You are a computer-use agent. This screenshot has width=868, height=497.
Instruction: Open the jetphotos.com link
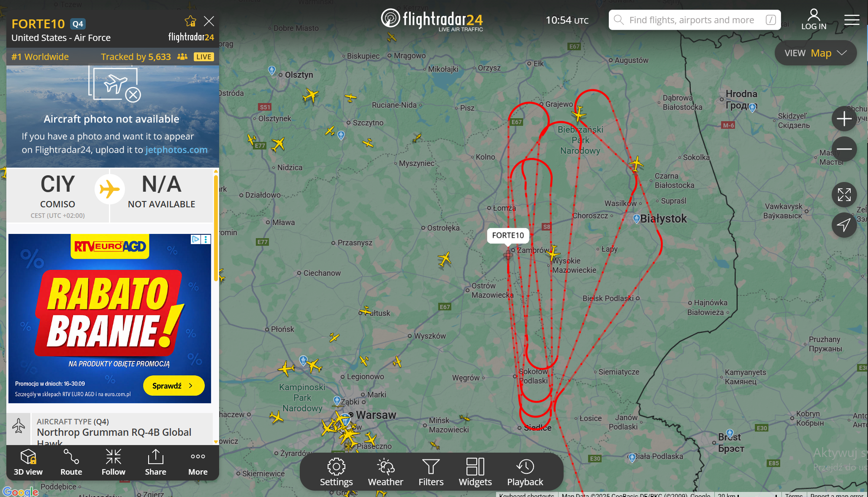pyautogui.click(x=176, y=149)
